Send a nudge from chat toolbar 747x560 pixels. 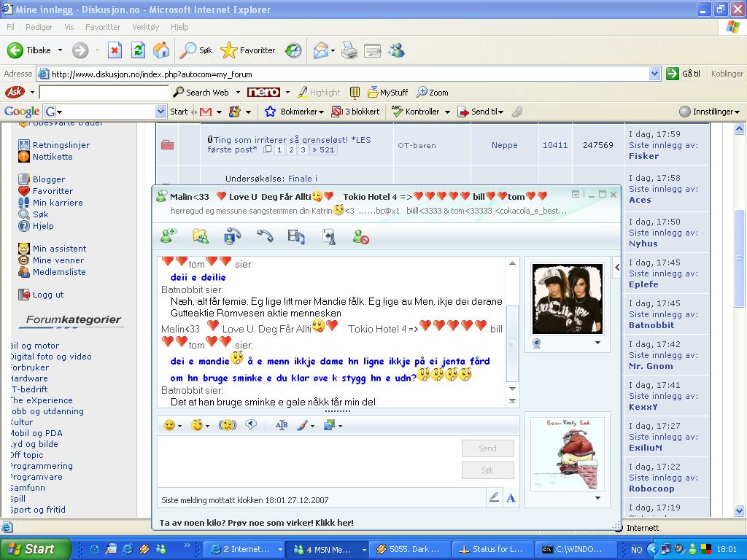pyautogui.click(x=227, y=425)
